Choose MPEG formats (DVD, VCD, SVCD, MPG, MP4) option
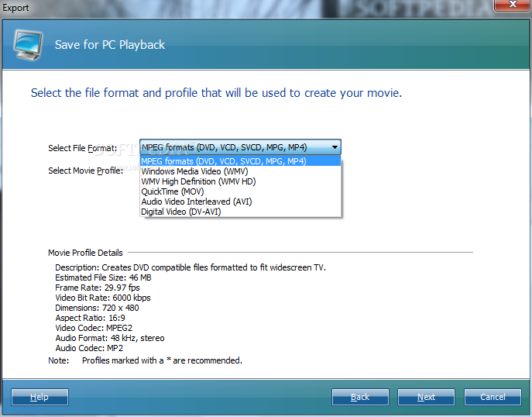Viewport: 532px width, 417px height. tap(240, 161)
